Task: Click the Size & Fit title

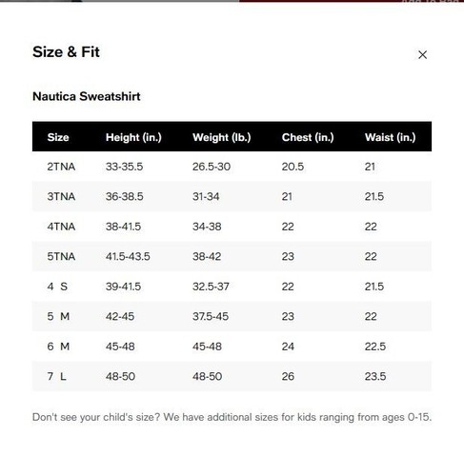Action: pos(66,52)
